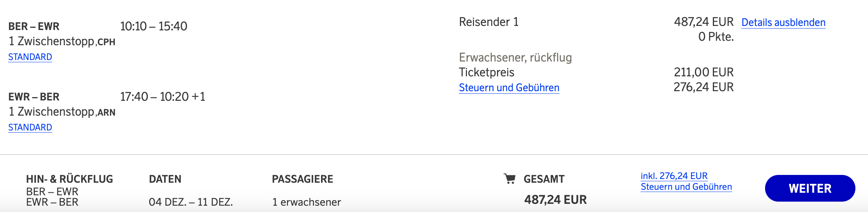This screenshot has width=868, height=212.
Task: Select the BER – EWR outbound flight heading
Action: pos(34,26)
